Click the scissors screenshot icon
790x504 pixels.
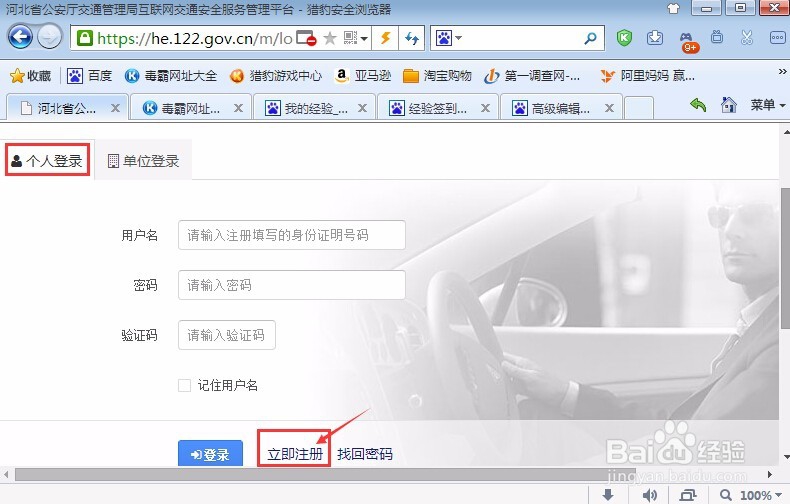pos(747,38)
